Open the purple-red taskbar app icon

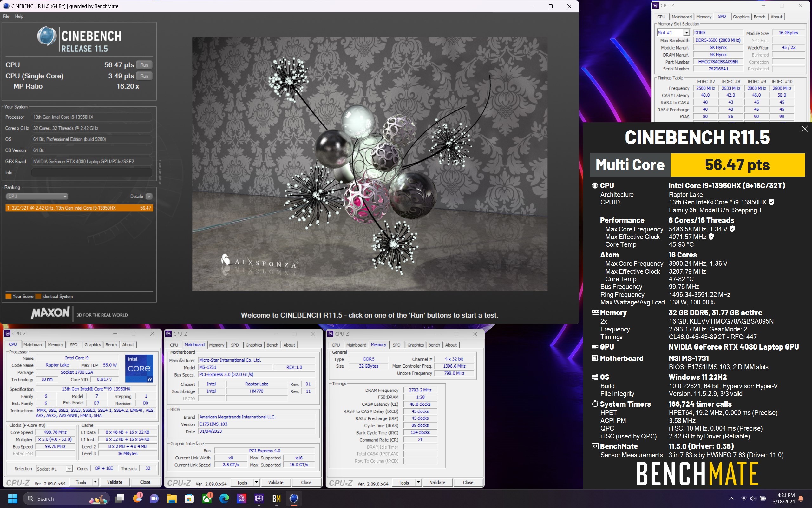pos(242,498)
